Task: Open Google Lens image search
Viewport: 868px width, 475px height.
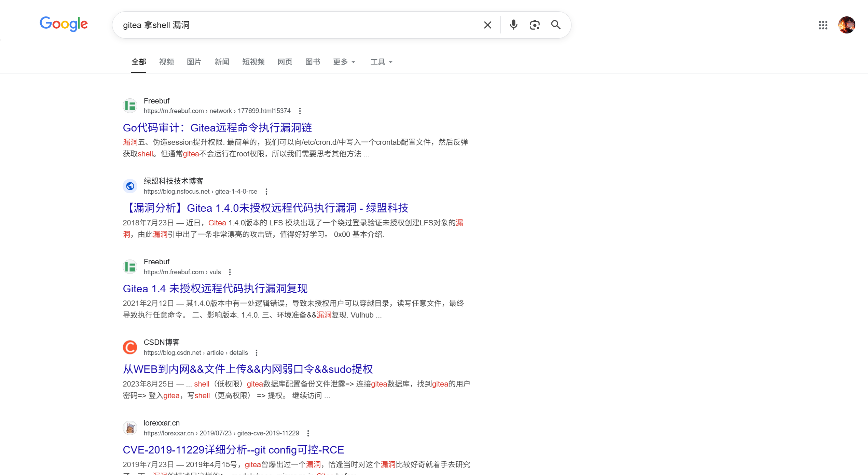Action: click(535, 25)
